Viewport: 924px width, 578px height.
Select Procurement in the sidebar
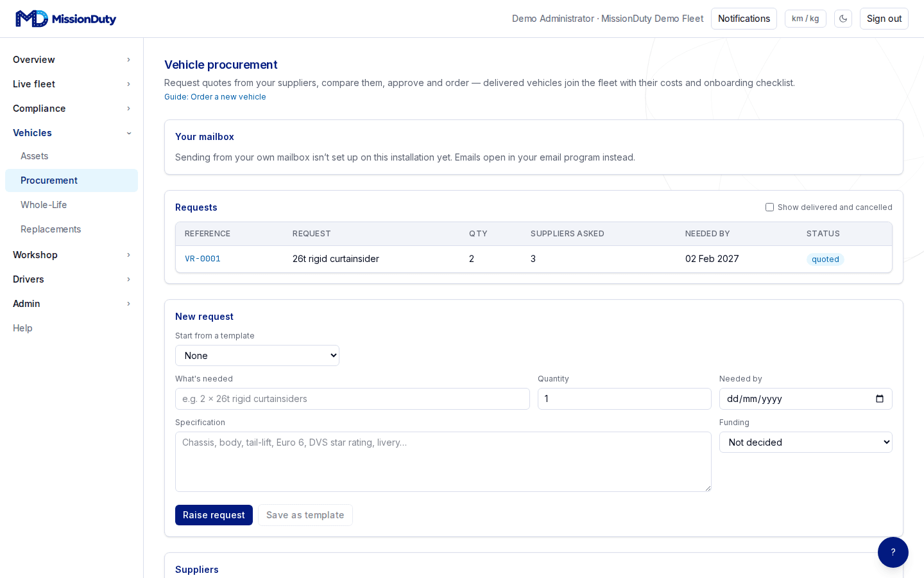tap(72, 180)
